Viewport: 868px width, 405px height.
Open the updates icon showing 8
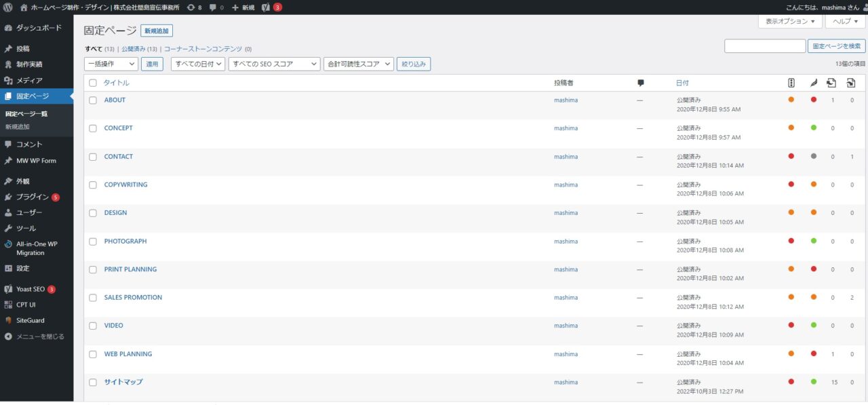point(194,7)
